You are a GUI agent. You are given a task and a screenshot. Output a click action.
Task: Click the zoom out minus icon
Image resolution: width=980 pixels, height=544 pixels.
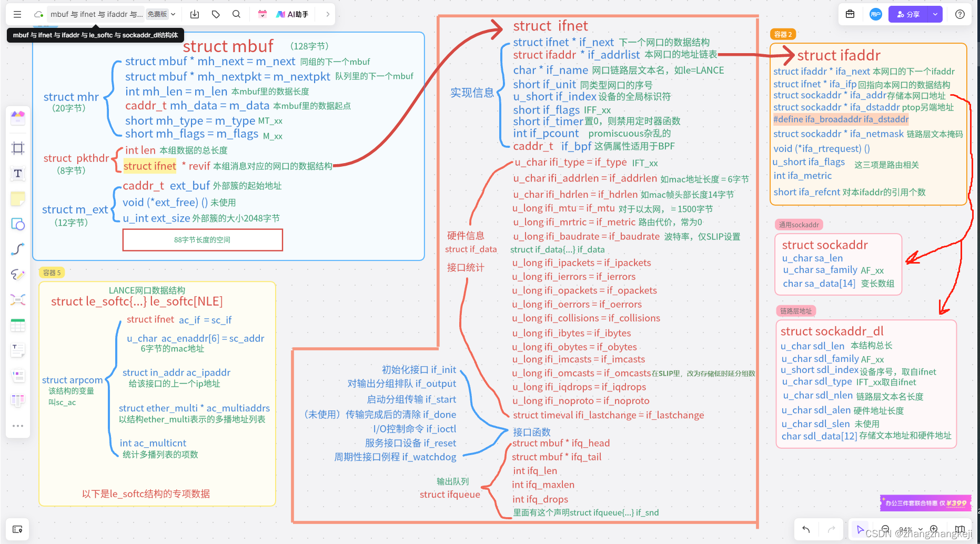(885, 529)
